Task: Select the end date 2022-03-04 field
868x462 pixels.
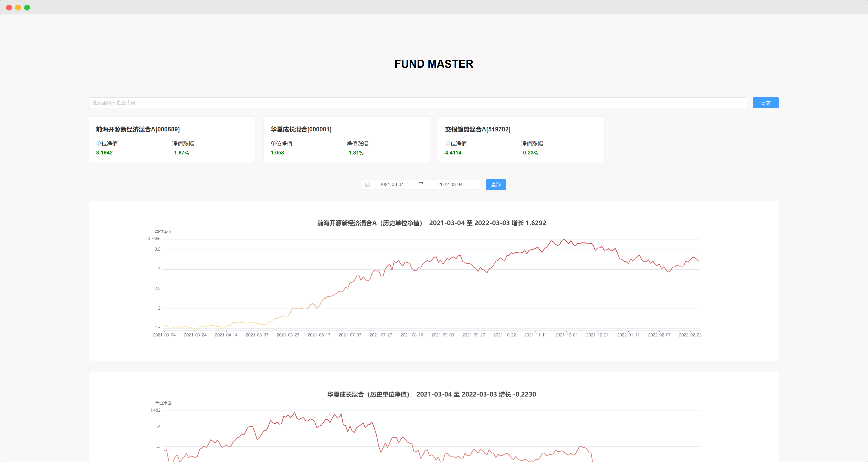Action: point(450,184)
